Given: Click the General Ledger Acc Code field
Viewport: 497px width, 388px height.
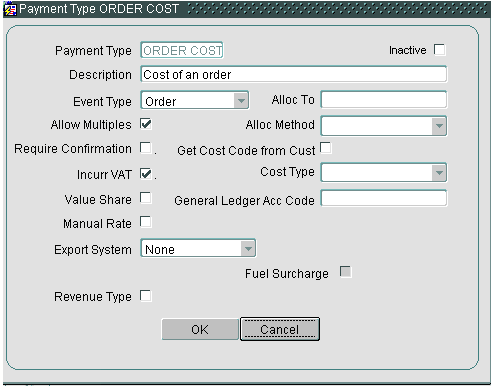Looking at the screenshot, I should 384,198.
